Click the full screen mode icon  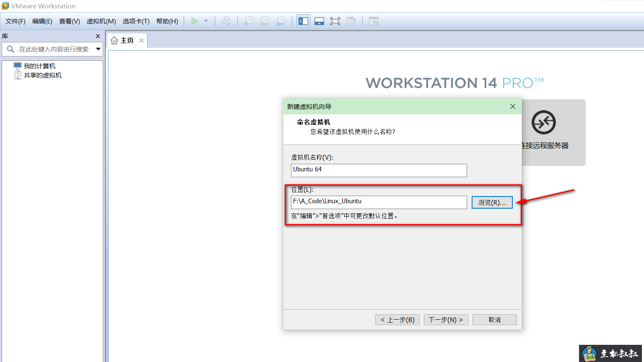tap(335, 21)
